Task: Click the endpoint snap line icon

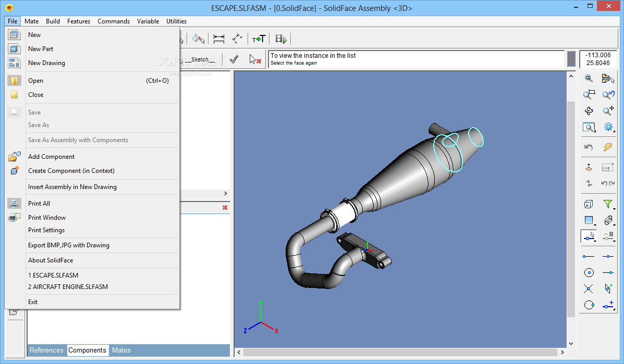Action: [589, 257]
